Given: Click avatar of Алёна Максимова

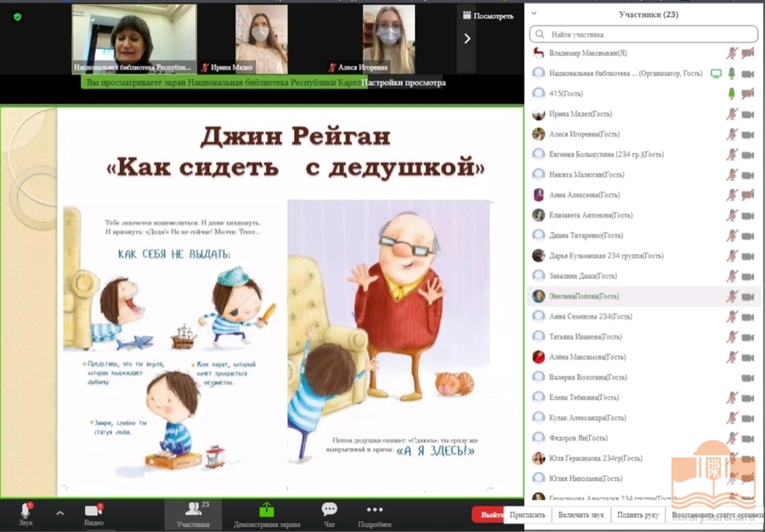Looking at the screenshot, I should point(538,357).
